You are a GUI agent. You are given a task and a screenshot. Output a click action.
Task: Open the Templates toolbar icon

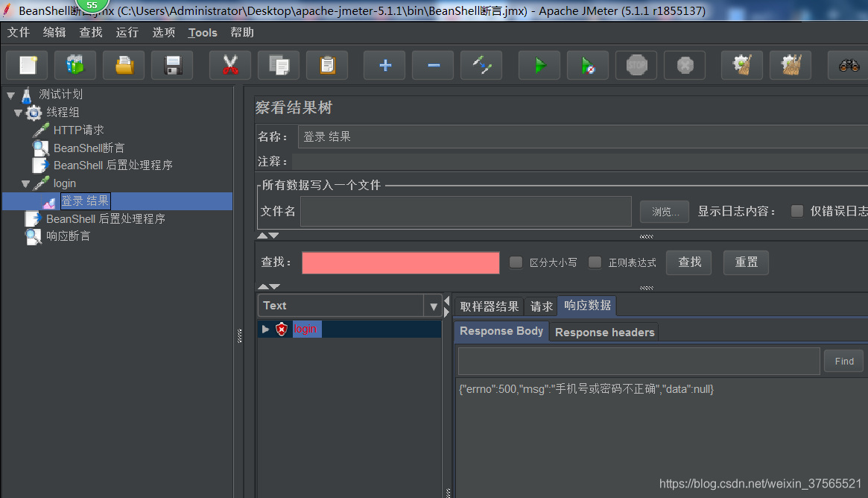[75, 66]
